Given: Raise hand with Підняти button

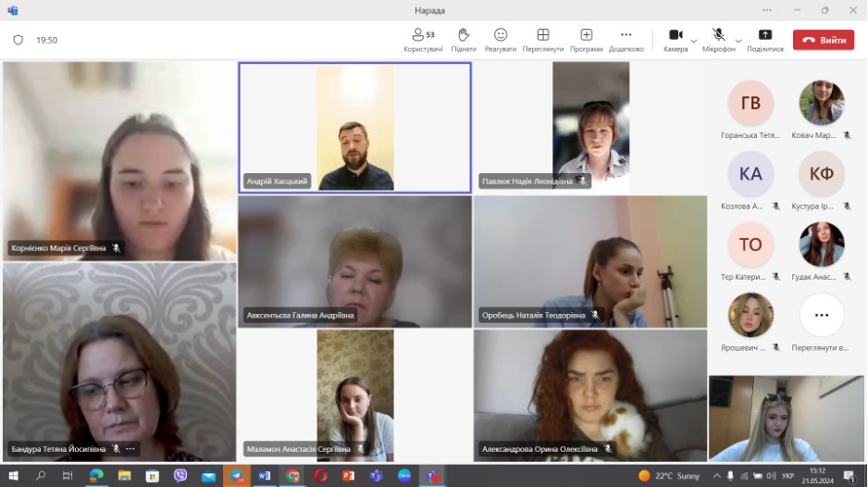Looking at the screenshot, I should 464,40.
